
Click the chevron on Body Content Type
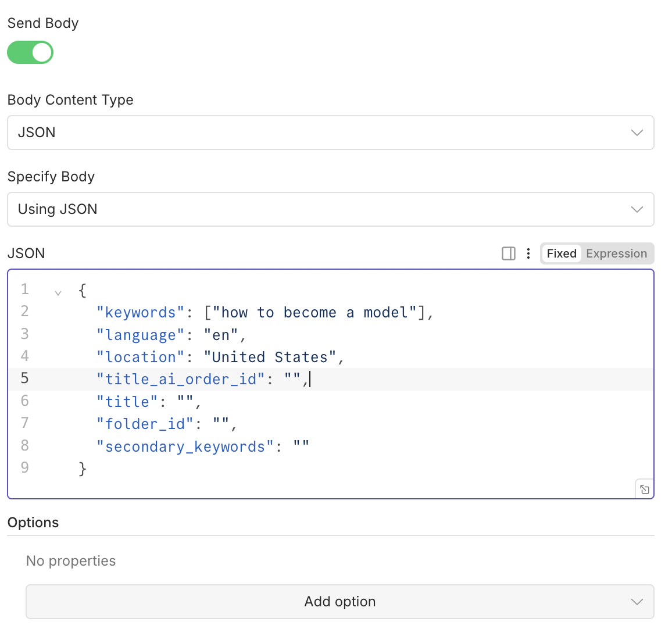click(x=637, y=133)
